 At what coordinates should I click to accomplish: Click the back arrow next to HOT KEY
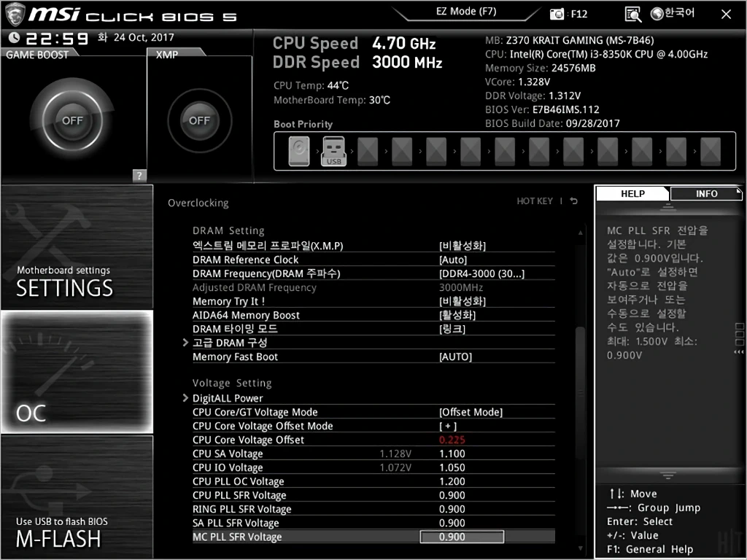573,201
